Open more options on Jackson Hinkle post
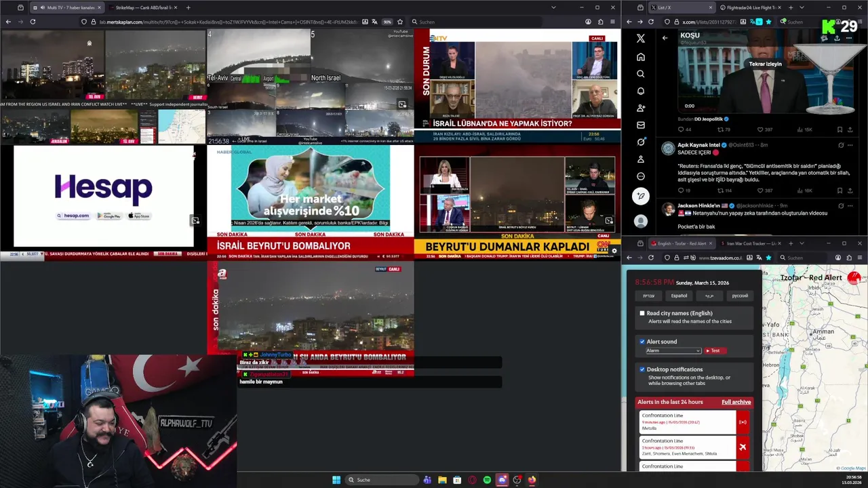Image resolution: width=868 pixels, height=488 pixels. (849, 205)
